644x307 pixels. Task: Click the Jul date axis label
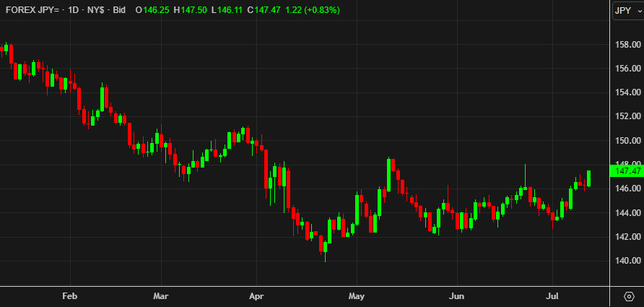coord(552,296)
